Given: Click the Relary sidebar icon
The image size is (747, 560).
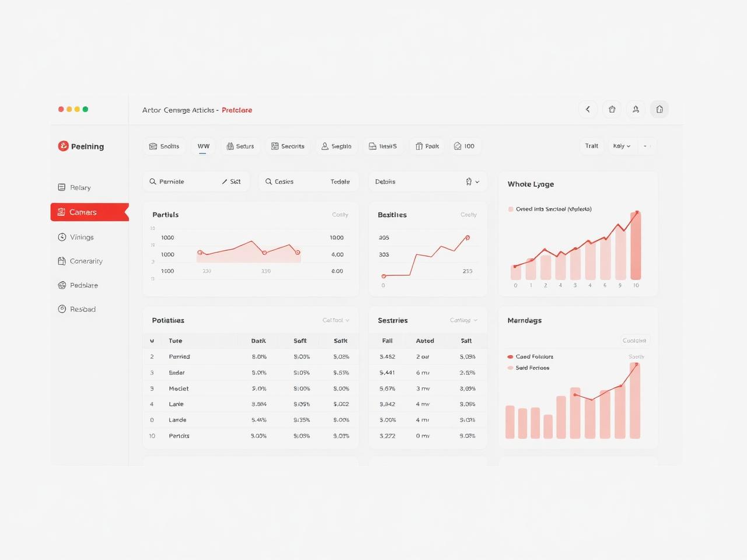Looking at the screenshot, I should 62,187.
